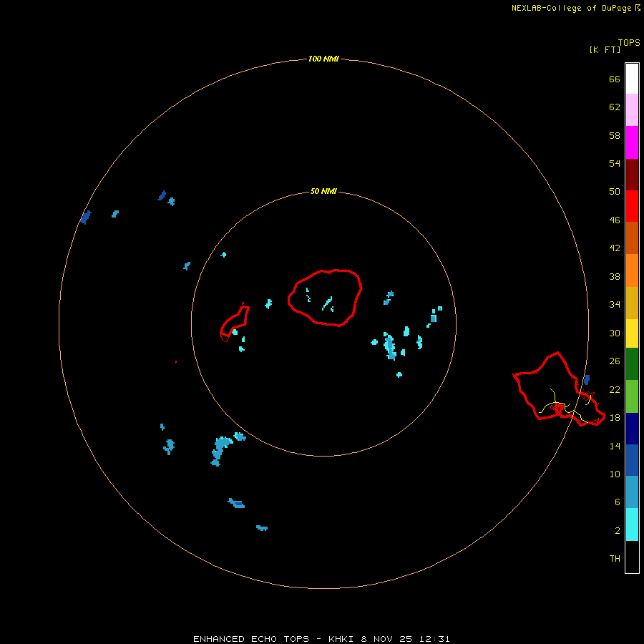The image size is (644, 644).
Task: Click the large red island outline at radar center
Action: click(x=325, y=298)
